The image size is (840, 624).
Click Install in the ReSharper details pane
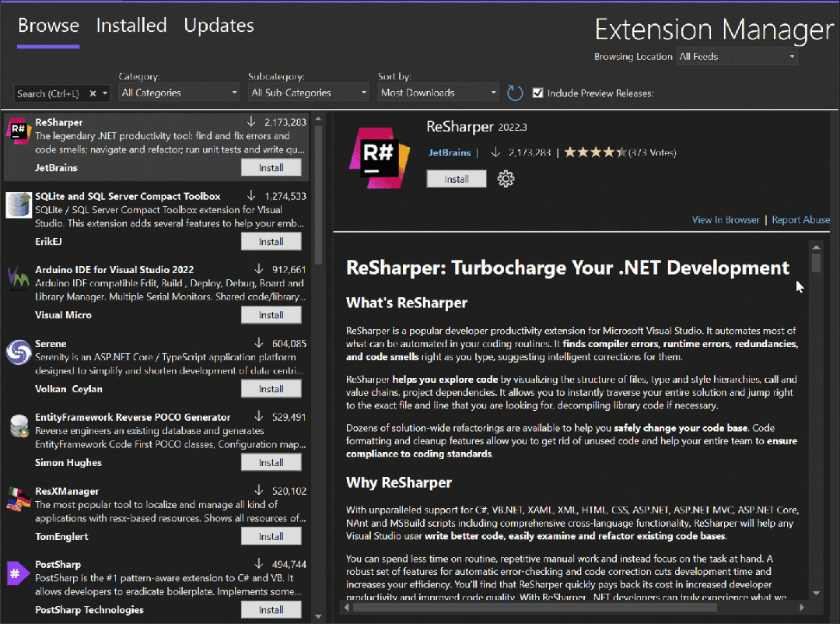457,179
